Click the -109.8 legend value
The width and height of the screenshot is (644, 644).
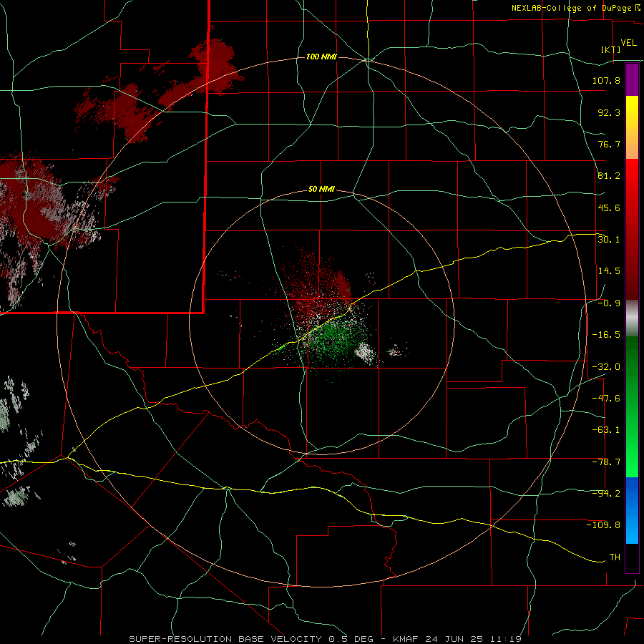[x=603, y=525]
